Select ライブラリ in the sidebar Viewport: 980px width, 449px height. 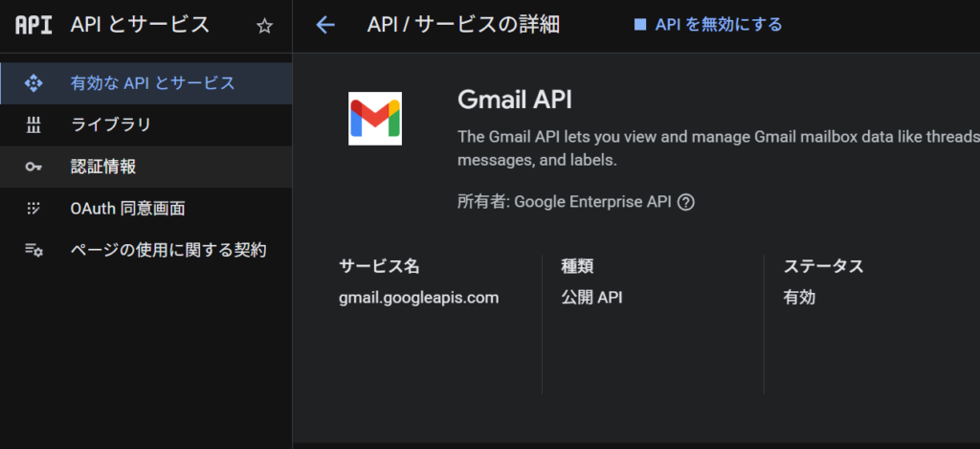coord(111,124)
